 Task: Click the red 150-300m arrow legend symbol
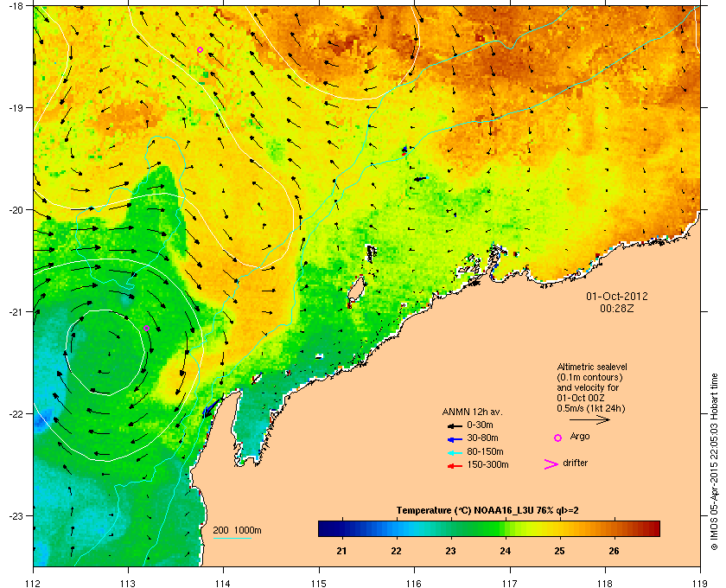[x=455, y=466]
